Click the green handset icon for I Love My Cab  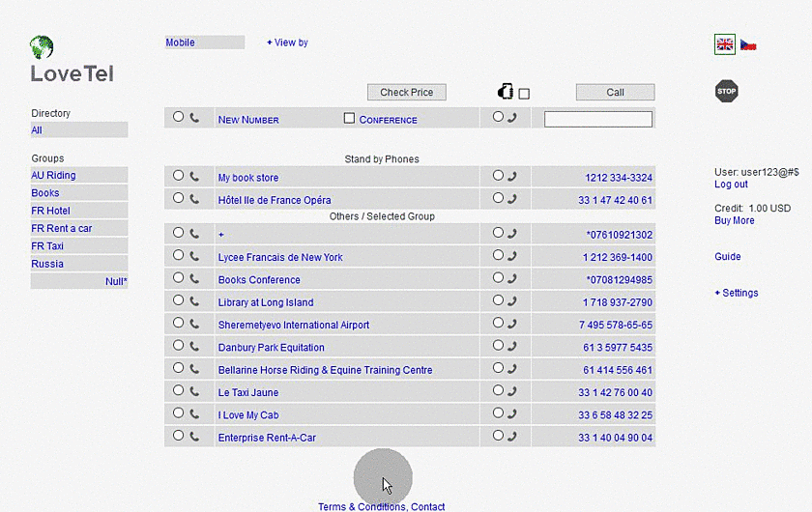click(512, 414)
